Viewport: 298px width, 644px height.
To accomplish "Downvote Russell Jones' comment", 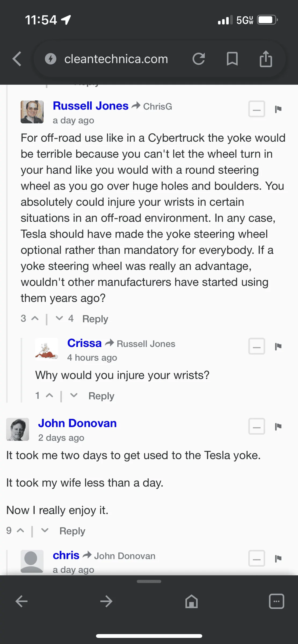I will [59, 319].
